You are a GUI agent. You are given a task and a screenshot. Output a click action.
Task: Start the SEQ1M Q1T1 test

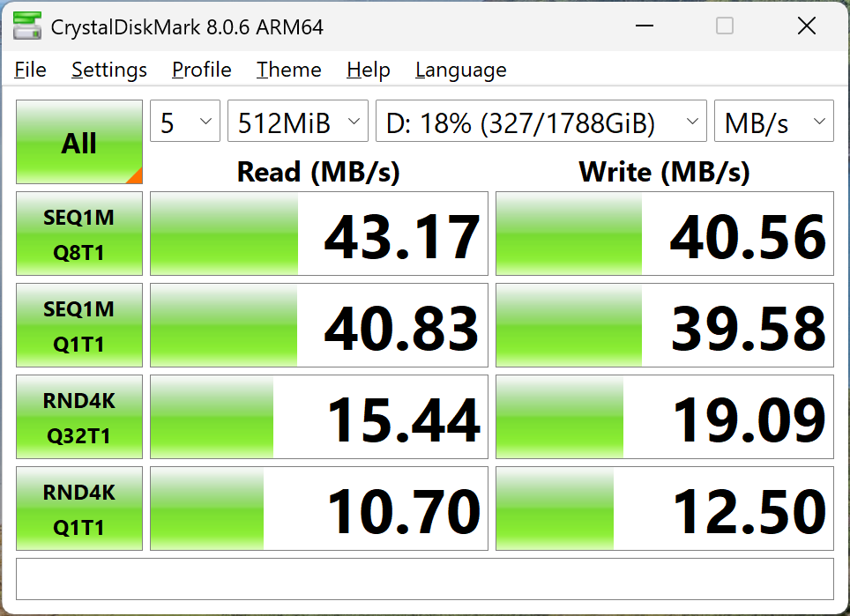pos(78,325)
